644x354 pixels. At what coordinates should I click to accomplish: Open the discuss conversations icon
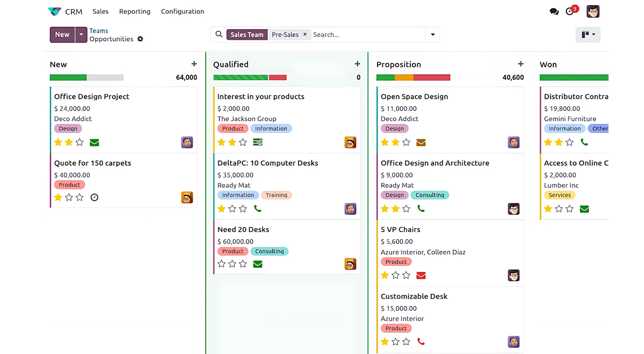554,12
